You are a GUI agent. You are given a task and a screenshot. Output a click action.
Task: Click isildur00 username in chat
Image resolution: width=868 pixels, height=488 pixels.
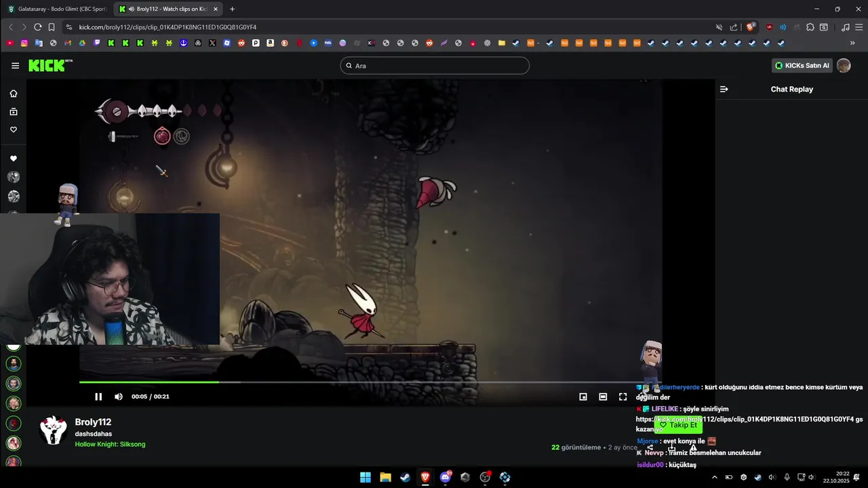click(650, 465)
